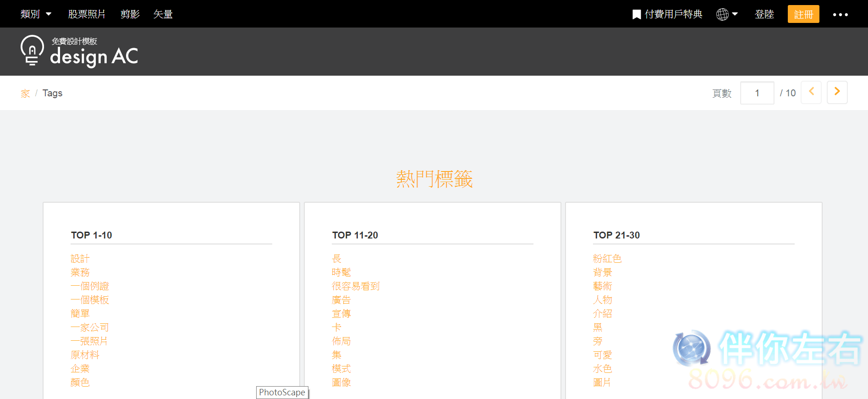
Task: Go to next page with right arrow
Action: tap(837, 92)
